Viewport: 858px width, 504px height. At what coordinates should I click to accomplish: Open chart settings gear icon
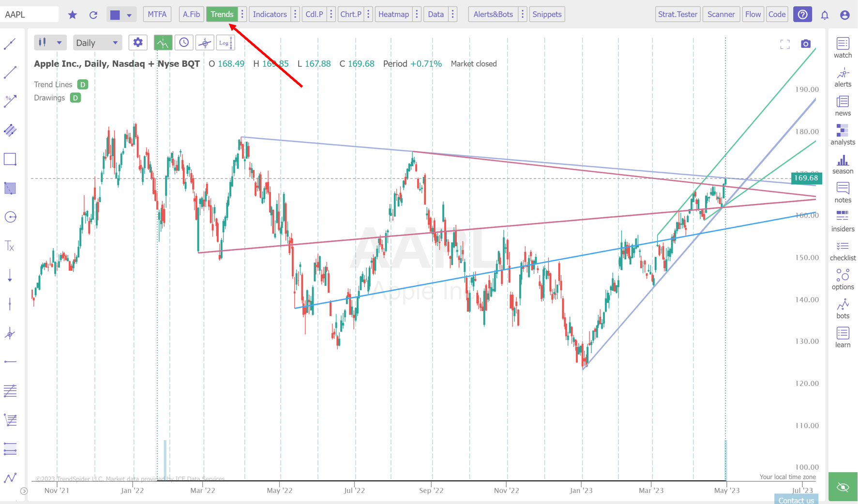point(138,43)
